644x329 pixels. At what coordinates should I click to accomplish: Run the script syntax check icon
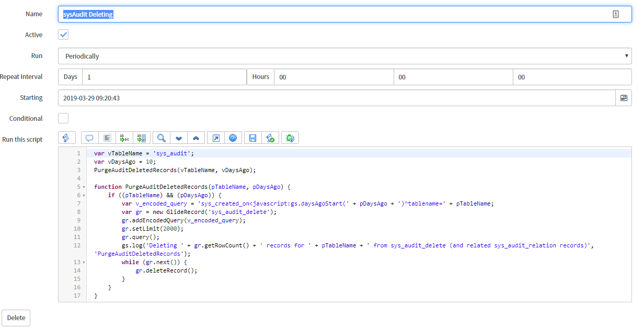point(270,138)
